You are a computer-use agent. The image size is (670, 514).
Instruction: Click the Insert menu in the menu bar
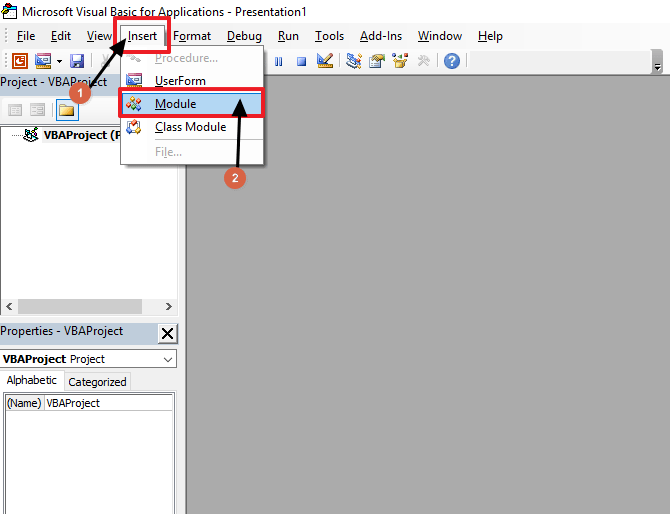(x=142, y=36)
